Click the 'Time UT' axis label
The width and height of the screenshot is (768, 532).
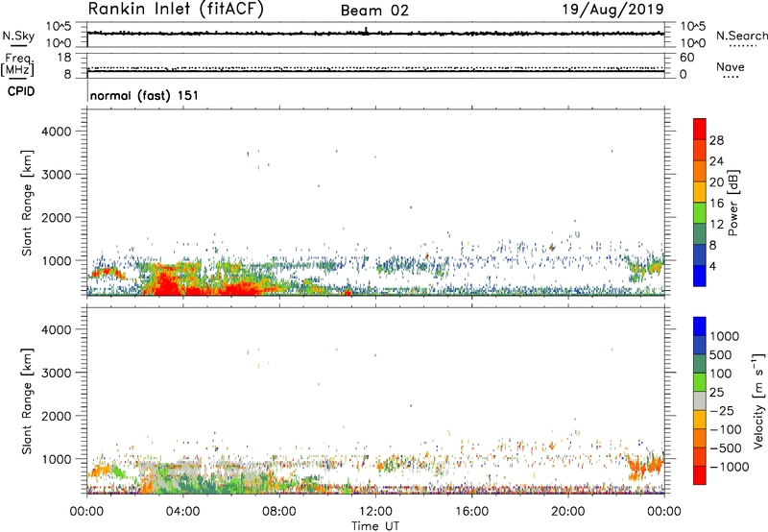point(375,526)
